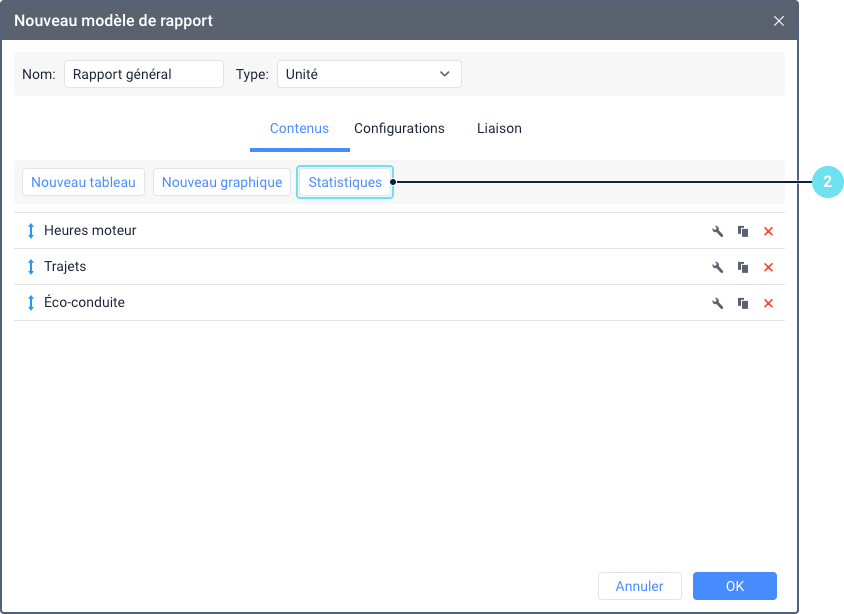Screen dimensions: 844x614
Task: Copy the Heures moteur table
Action: [743, 231]
